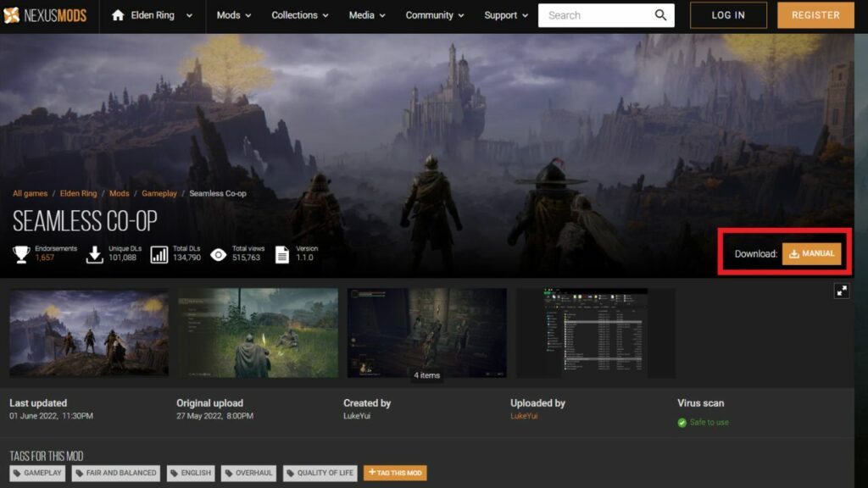Type in the Search input field
This screenshot has width=868, height=488.
tap(593, 15)
